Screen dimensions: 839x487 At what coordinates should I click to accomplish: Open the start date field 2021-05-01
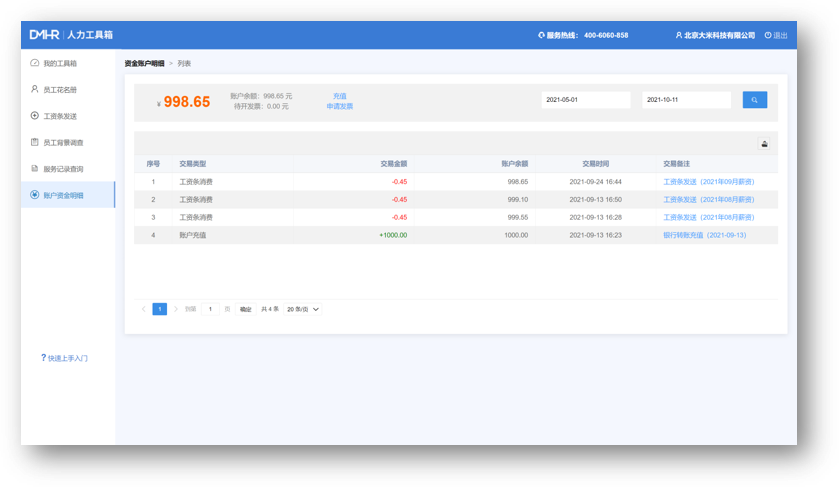585,100
